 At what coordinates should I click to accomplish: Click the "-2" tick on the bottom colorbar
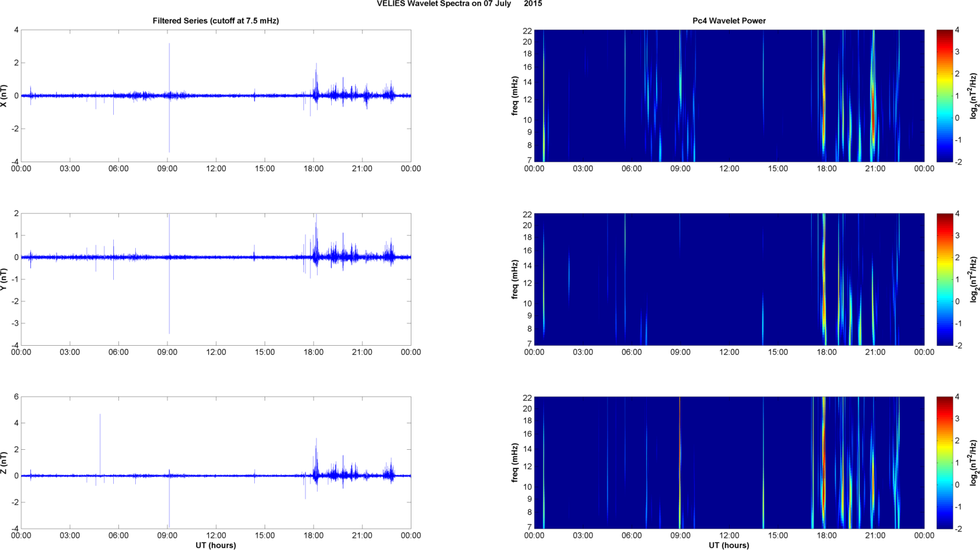(x=958, y=529)
